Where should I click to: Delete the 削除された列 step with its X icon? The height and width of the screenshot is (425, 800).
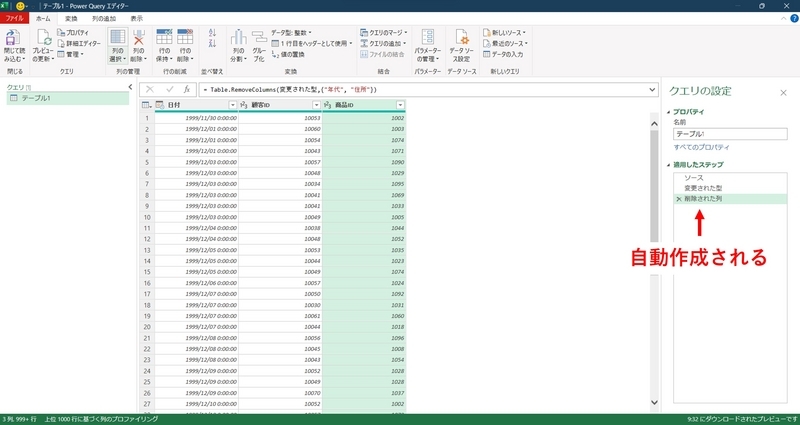(679, 199)
